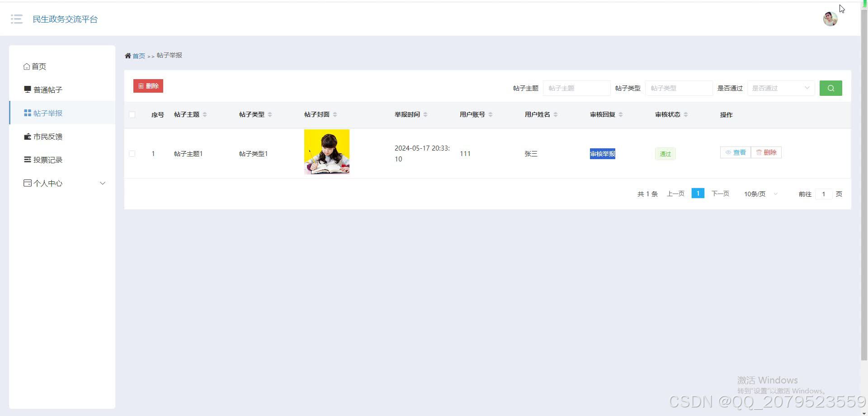The height and width of the screenshot is (416, 868).
Task: Focus the 前往 page number field
Action: pyautogui.click(x=824, y=194)
